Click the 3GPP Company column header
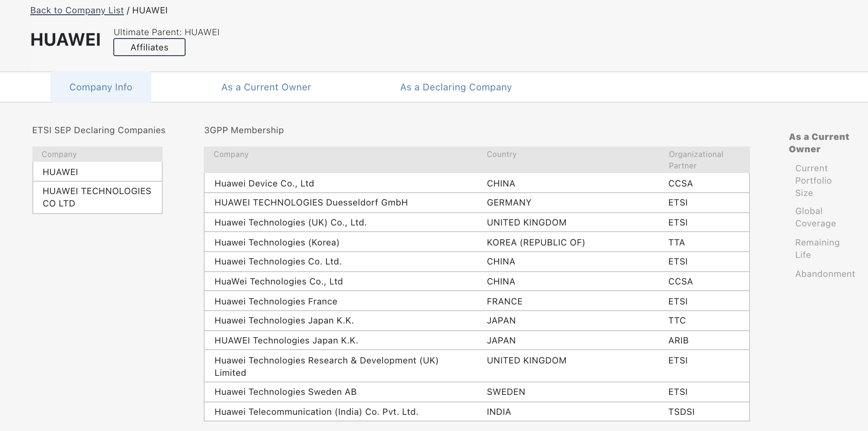The image size is (868, 431). [231, 154]
